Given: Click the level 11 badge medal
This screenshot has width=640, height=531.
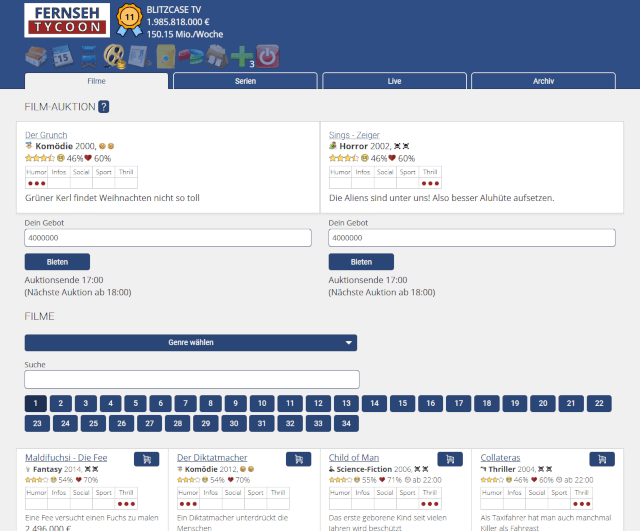Looking at the screenshot, I should [129, 20].
